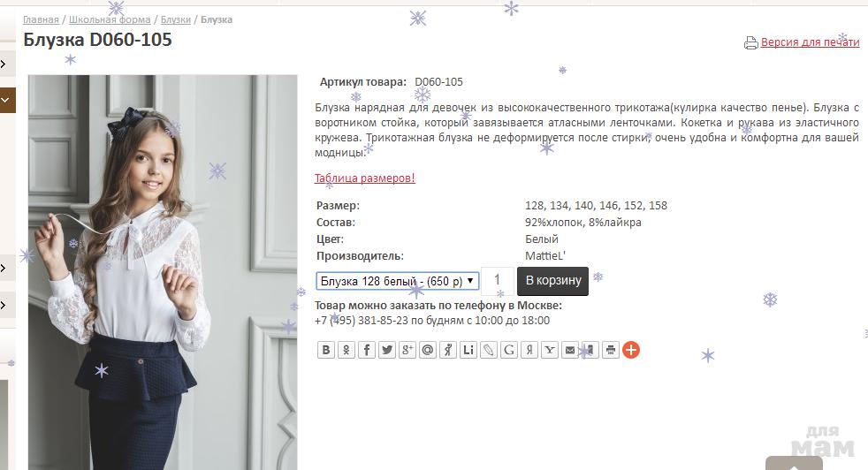Go to Блузки breadcrumb category
The width and height of the screenshot is (868, 470).
tap(176, 20)
